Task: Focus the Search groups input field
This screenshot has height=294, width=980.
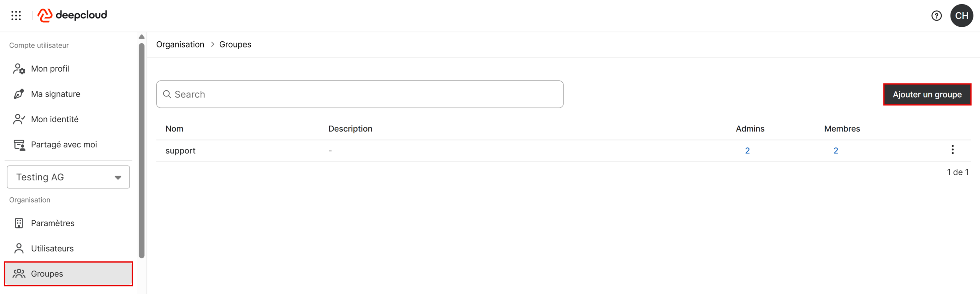Action: point(360,95)
